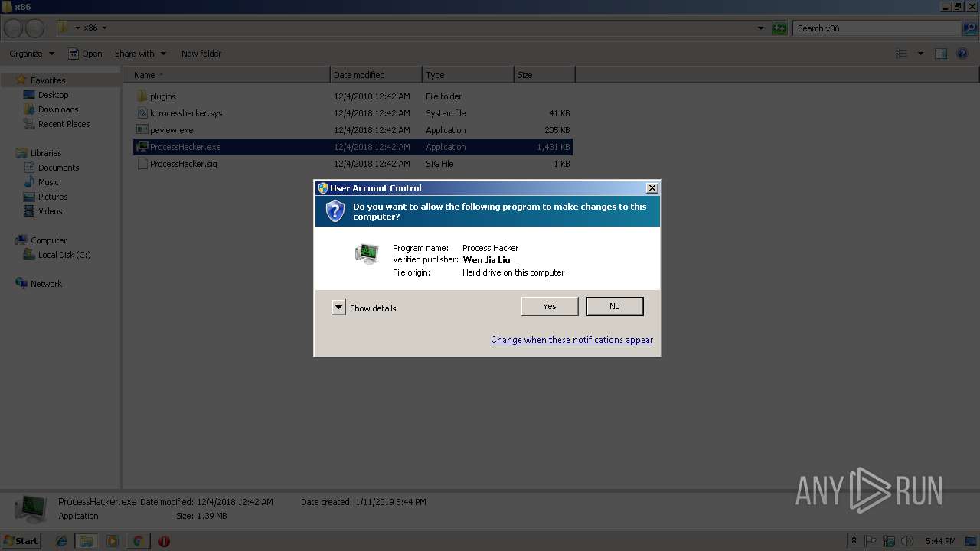
Task: Open Windows Media Player from taskbar
Action: coord(113,541)
